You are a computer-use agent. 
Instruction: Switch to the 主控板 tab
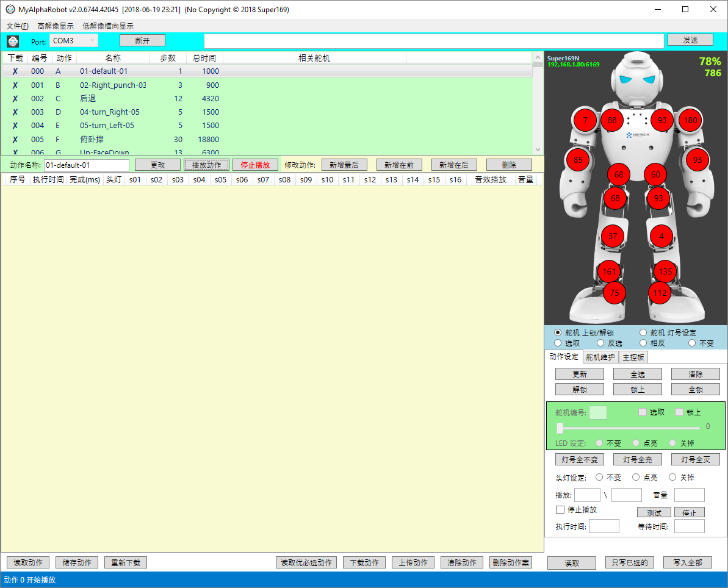(x=633, y=357)
